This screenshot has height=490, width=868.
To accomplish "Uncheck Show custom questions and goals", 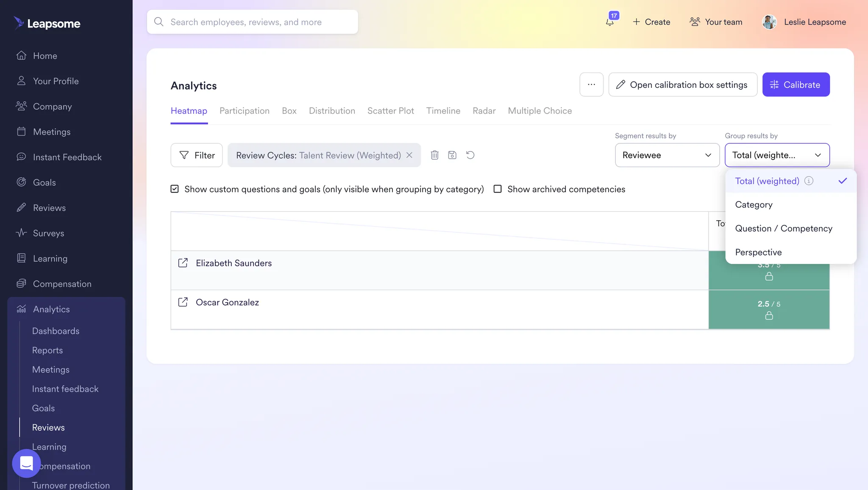I will point(174,189).
